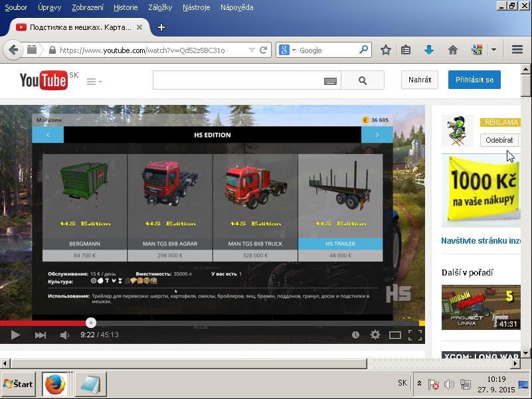Show URL history dropdown arrow
The height and width of the screenshot is (399, 532).
[x=251, y=50]
